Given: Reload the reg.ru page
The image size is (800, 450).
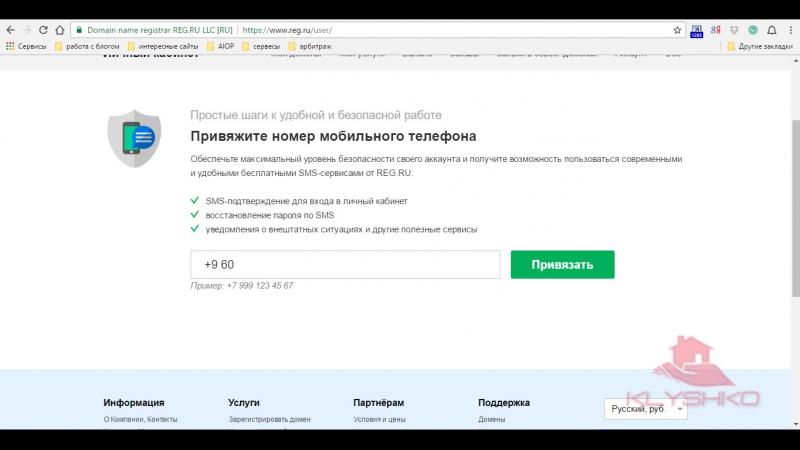Looking at the screenshot, I should tap(43, 30).
